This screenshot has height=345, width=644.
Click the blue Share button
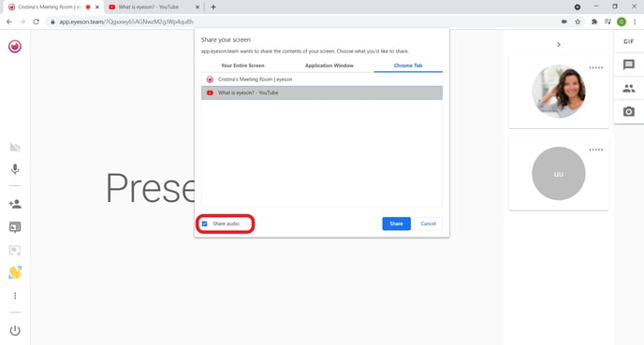tap(396, 223)
